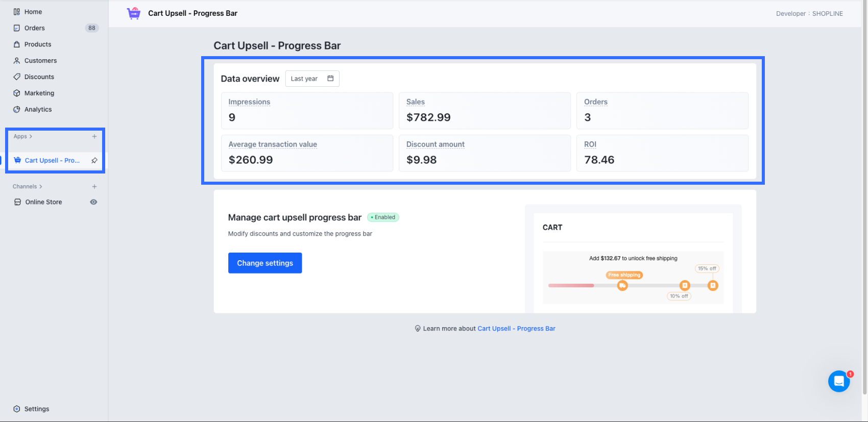Click the Data overview heading
Viewport: 868px width, 422px height.
[250, 79]
